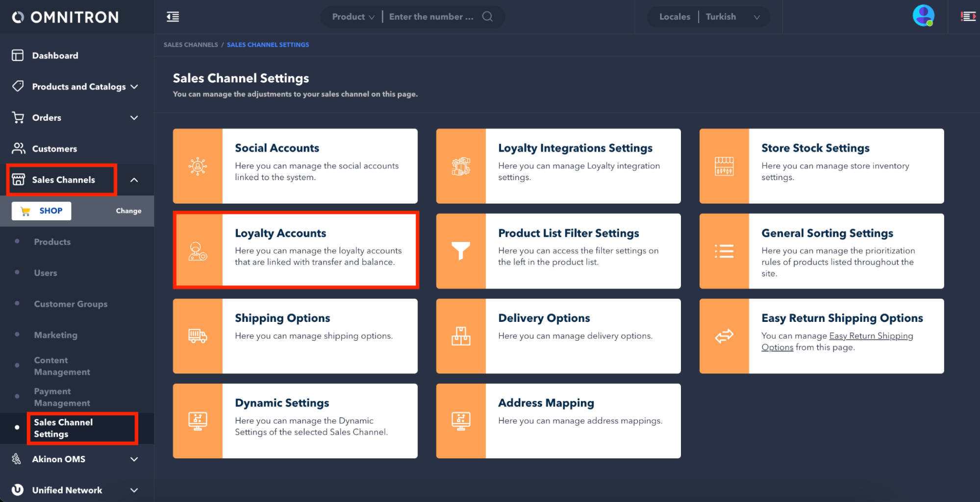Open the user profile avatar
This screenshot has height=502, width=980.
(923, 16)
